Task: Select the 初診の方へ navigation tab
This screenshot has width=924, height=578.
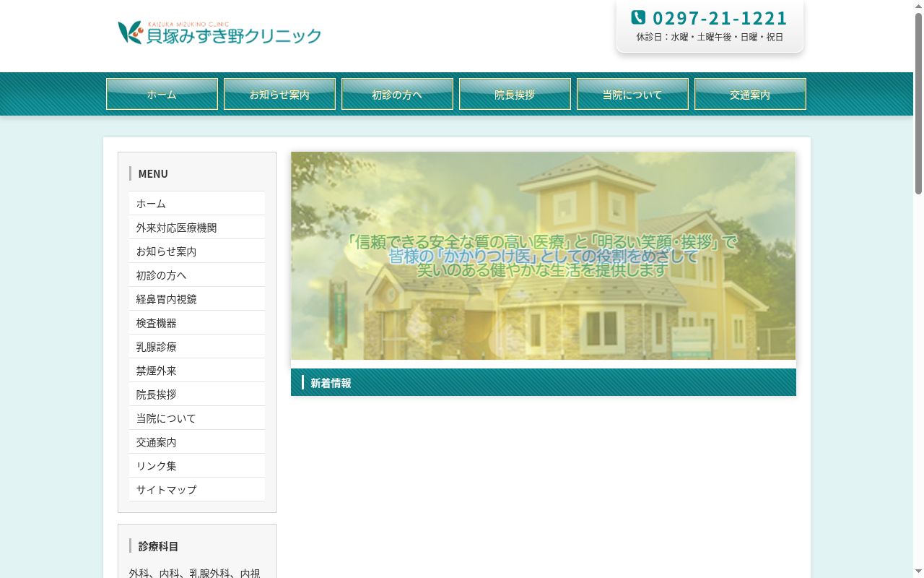Action: [x=397, y=94]
